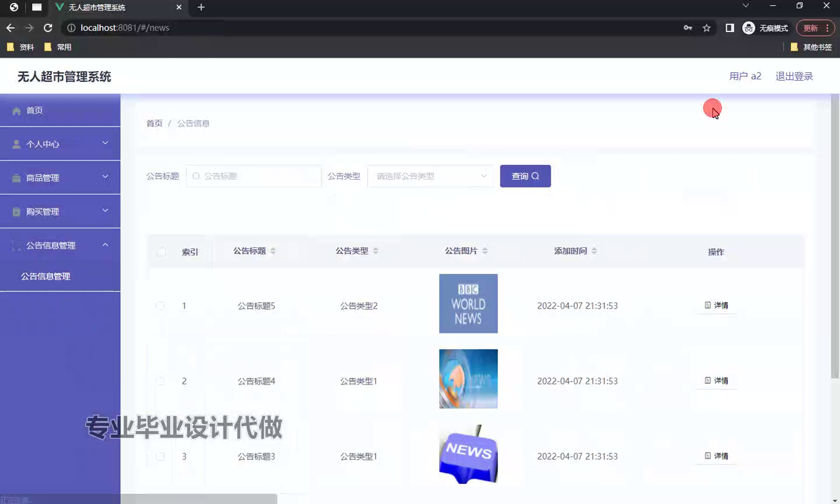Click 首页 in the breadcrumb
840x504 pixels.
[155, 123]
